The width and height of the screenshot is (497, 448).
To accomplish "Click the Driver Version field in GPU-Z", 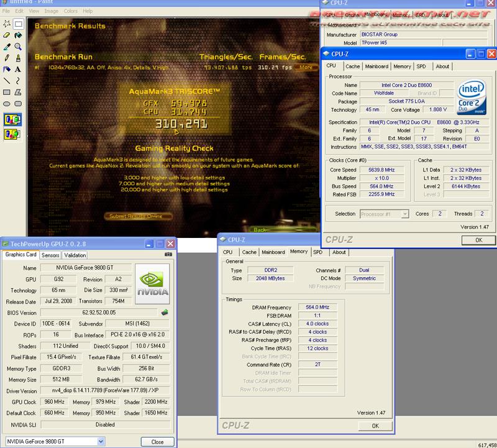I will click(x=105, y=390).
